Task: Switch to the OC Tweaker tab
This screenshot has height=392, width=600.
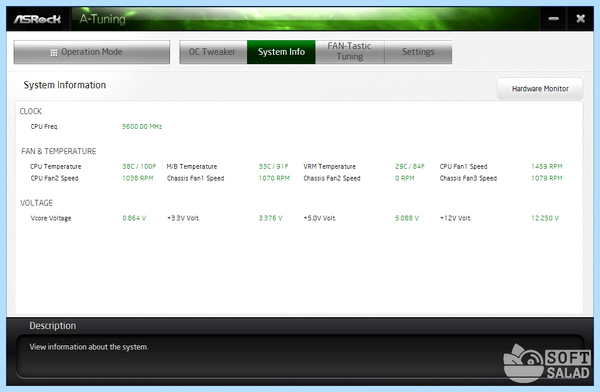Action: (x=213, y=52)
